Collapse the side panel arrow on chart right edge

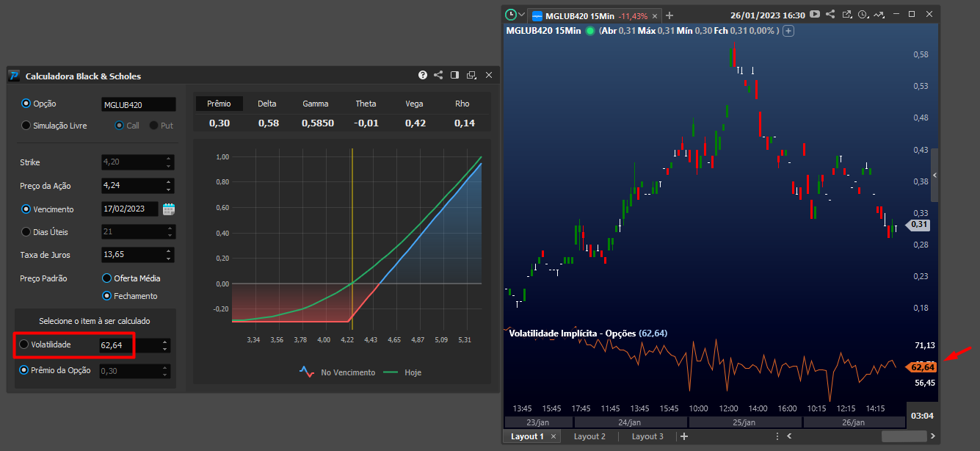[935, 175]
